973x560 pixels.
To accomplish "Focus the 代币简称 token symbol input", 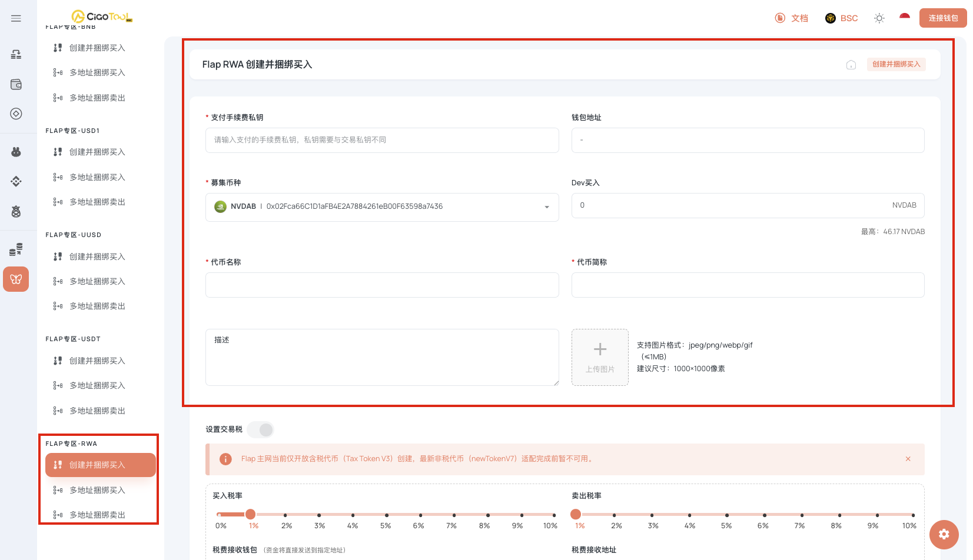I will tap(748, 285).
